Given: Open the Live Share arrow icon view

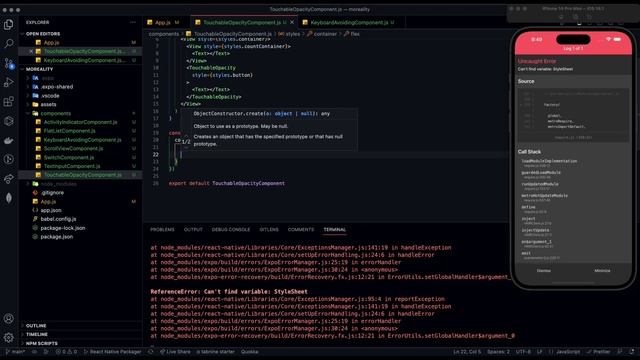Looking at the screenshot, I should (9, 179).
